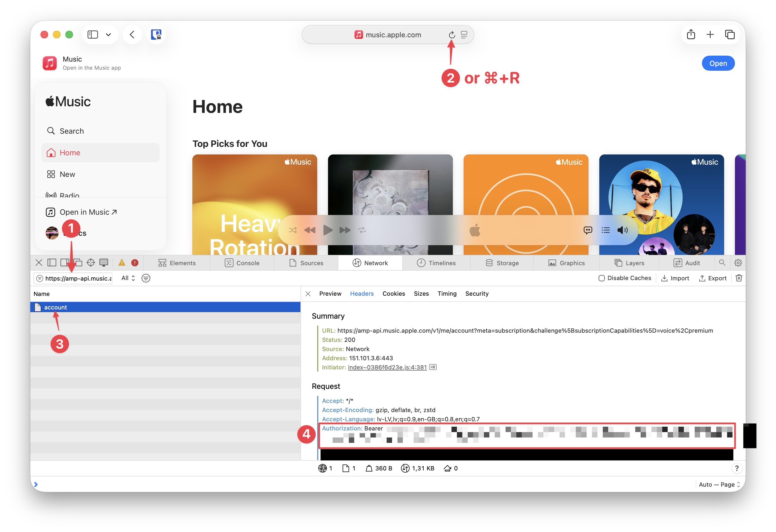Switch to Timing detail tab
Image resolution: width=776 pixels, height=532 pixels.
pos(447,294)
